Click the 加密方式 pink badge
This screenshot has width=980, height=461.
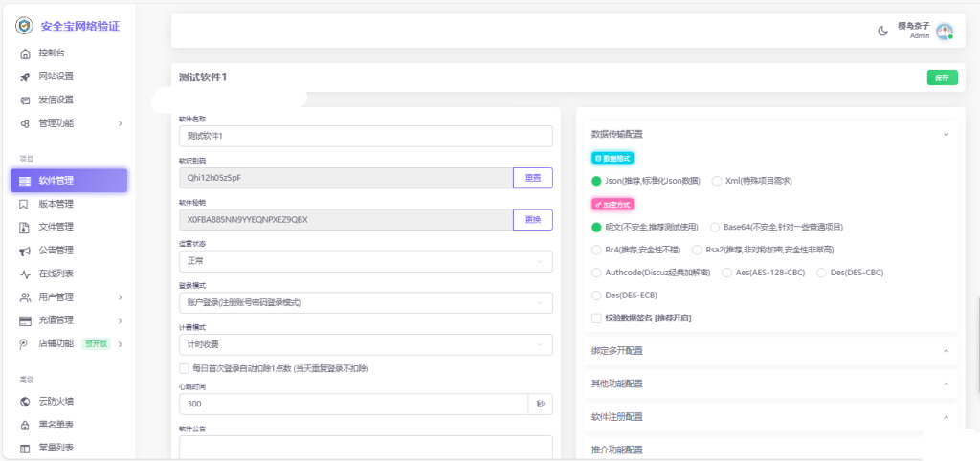(x=613, y=205)
